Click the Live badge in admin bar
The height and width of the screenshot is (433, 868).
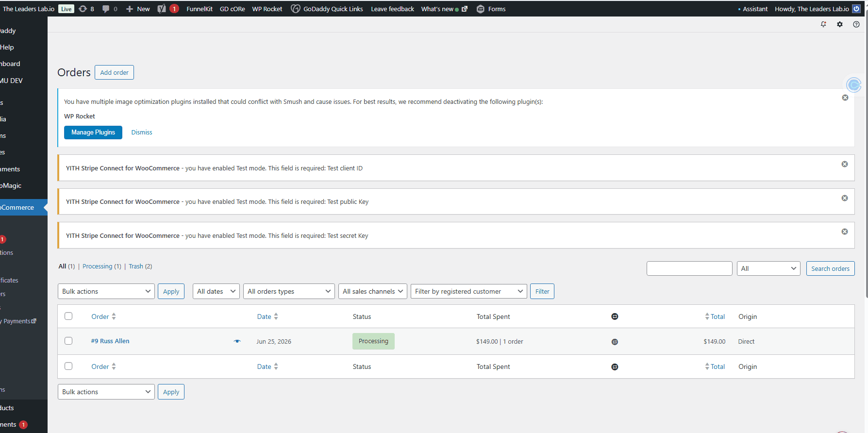point(66,9)
